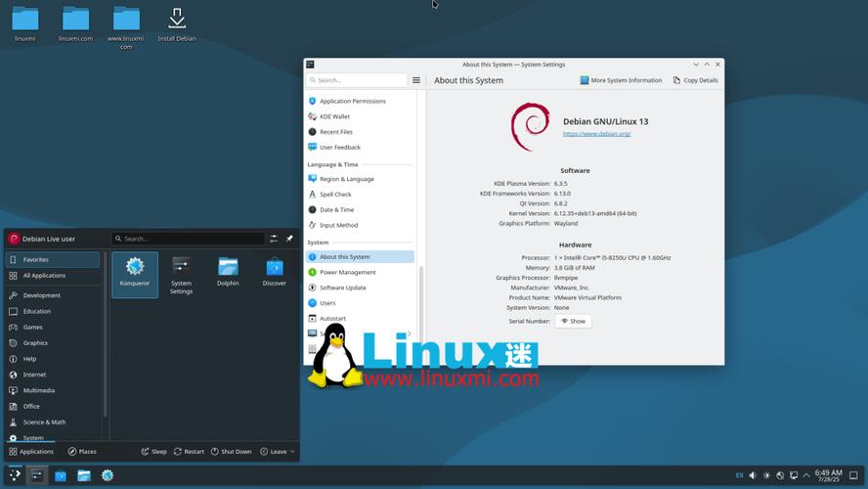
Task: Click the System Settings taskbar task icon
Action: [37, 475]
